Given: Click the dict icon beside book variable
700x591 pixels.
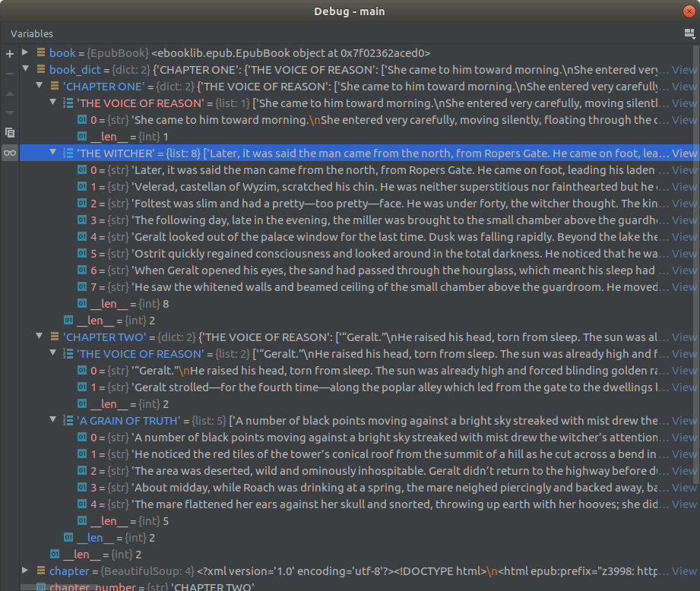Looking at the screenshot, I should click(x=40, y=52).
